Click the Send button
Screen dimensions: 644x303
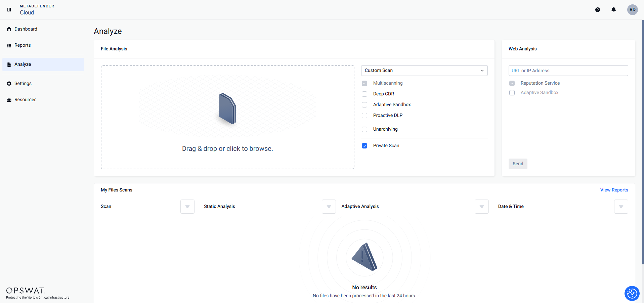point(518,164)
